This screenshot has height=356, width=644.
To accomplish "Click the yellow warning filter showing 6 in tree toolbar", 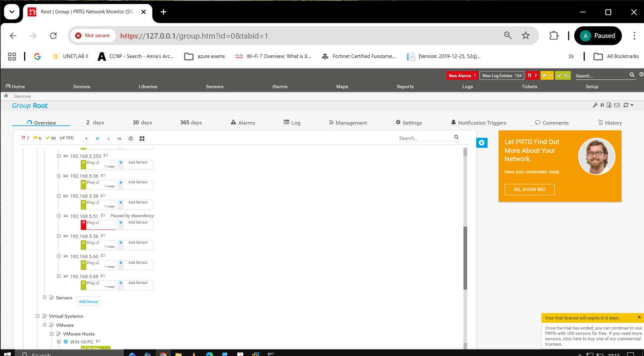I will pyautogui.click(x=37, y=138).
